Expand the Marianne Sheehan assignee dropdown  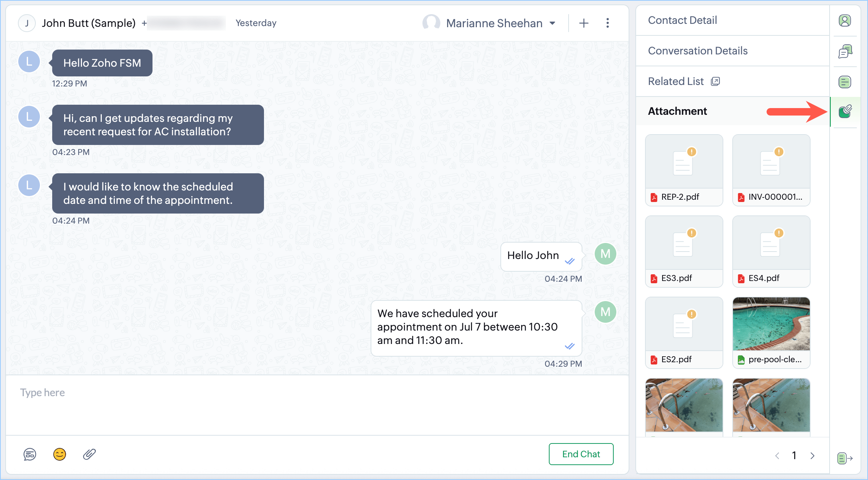pyautogui.click(x=553, y=23)
